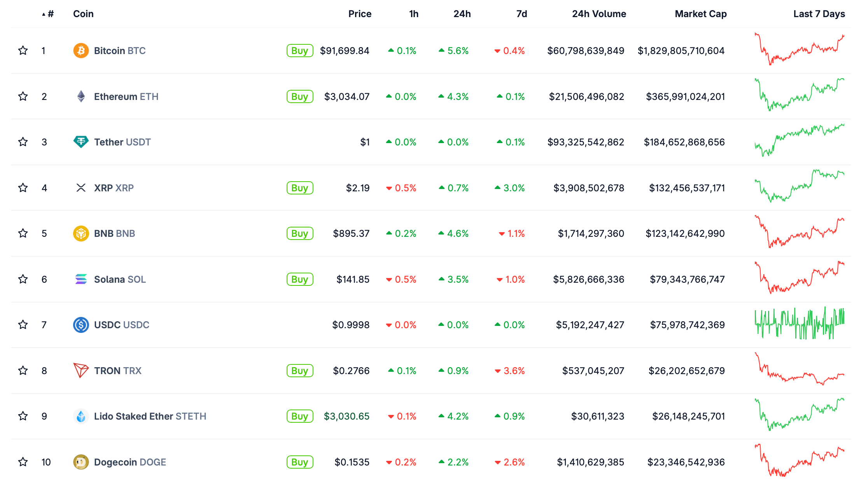Sort table by Market Cap column
Viewport: 868px width, 483px height.
(x=700, y=14)
